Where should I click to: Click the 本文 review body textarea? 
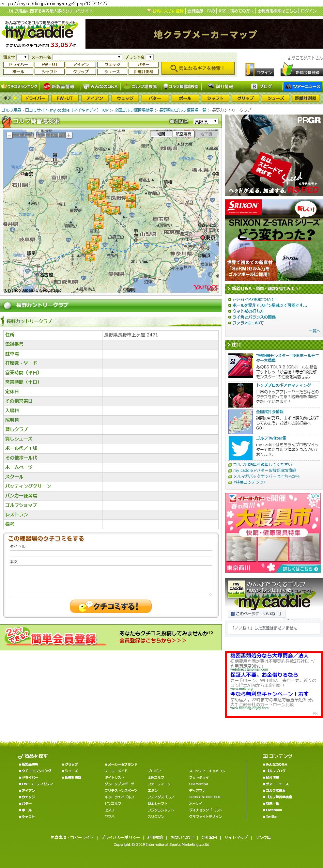click(111, 581)
